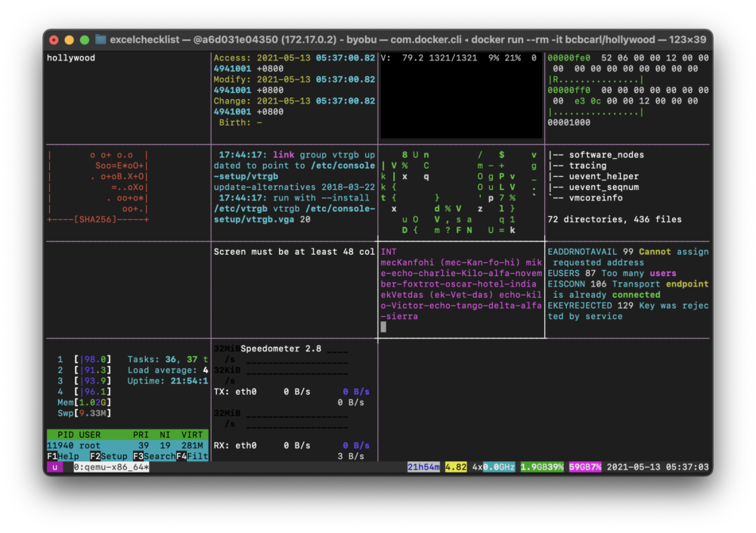Click CPU 4 usage bar showing 96.1
756x533 pixels.
point(92,392)
